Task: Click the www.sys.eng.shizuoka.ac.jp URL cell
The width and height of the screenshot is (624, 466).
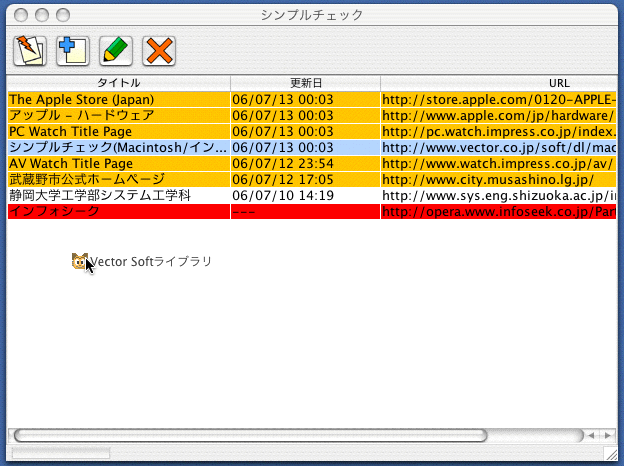Action: [x=499, y=195]
